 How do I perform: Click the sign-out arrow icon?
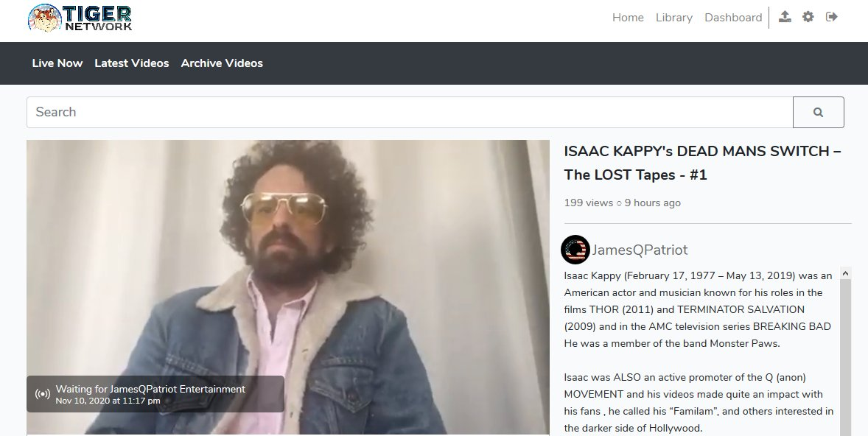click(831, 17)
